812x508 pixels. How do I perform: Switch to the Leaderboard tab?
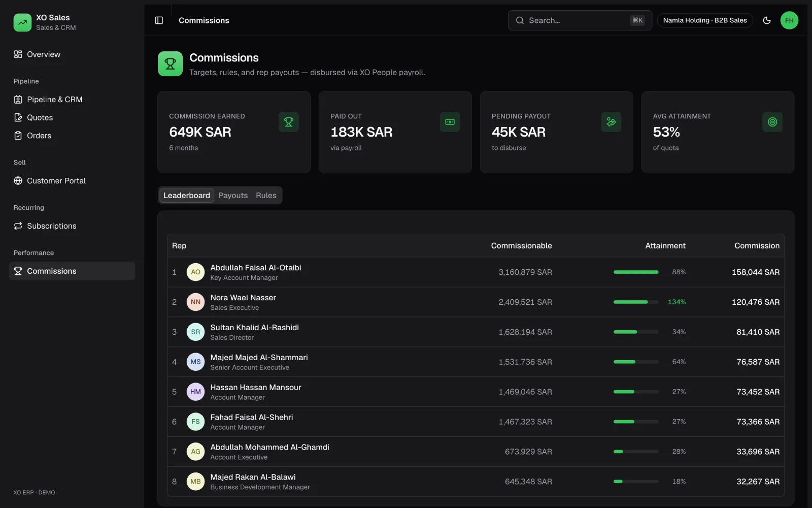tap(187, 196)
